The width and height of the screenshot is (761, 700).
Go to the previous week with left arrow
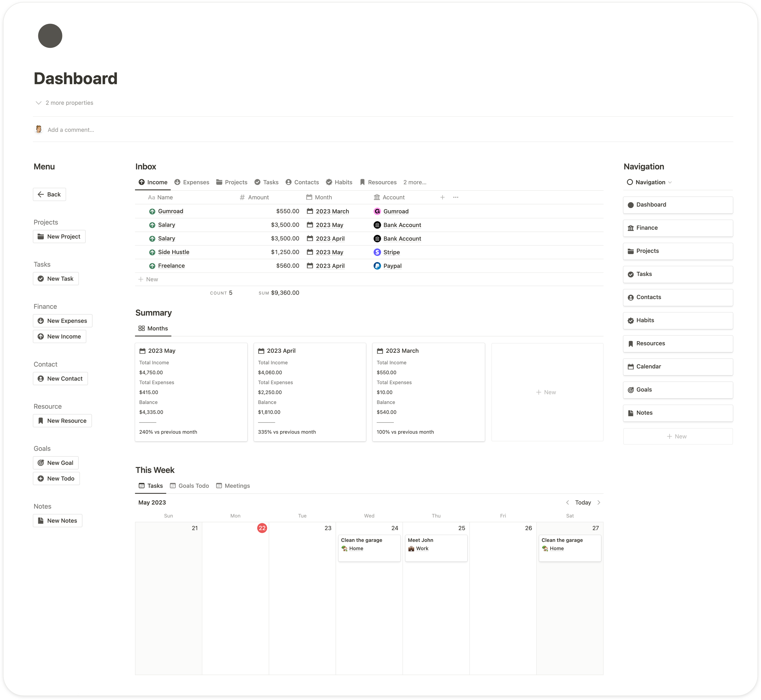coord(567,502)
